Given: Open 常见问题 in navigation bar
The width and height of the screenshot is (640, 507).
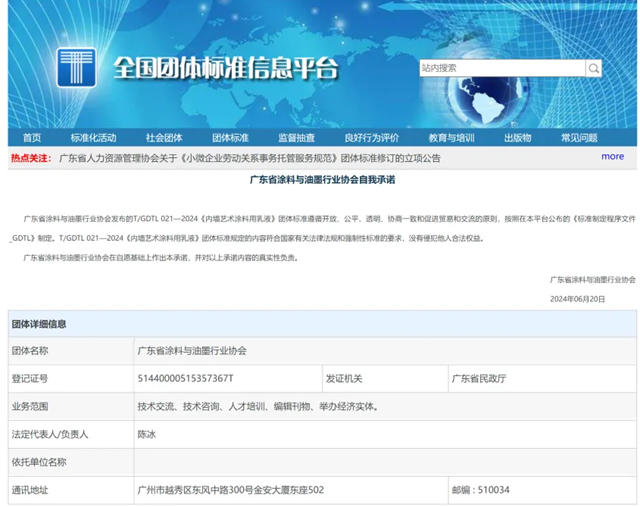Looking at the screenshot, I should pos(579,138).
